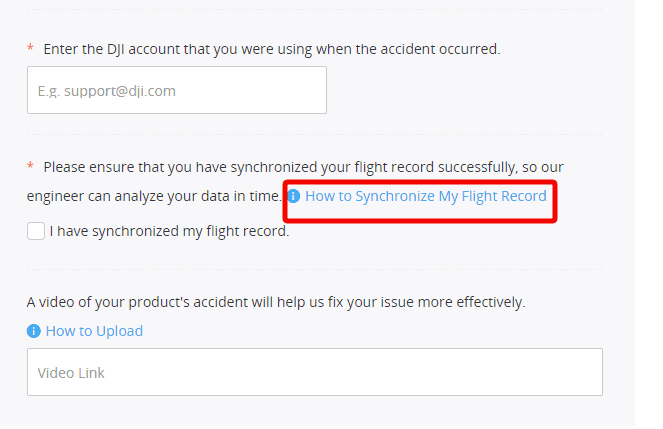The width and height of the screenshot is (663, 429).
Task: Open "How to Synchronize My Flight Record" link
Action: click(x=425, y=196)
